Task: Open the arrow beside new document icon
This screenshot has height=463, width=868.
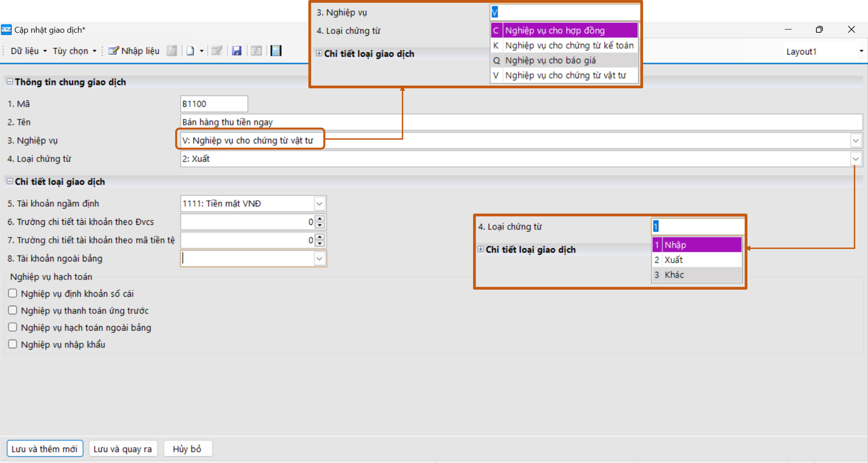Action: (201, 51)
